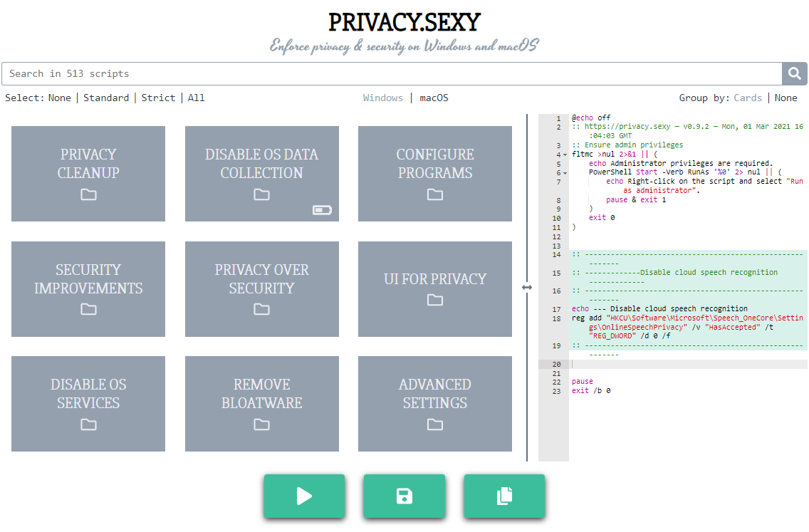This screenshot has height=532, width=809.
Task: Switch the OS toggle to macOS
Action: 434,98
